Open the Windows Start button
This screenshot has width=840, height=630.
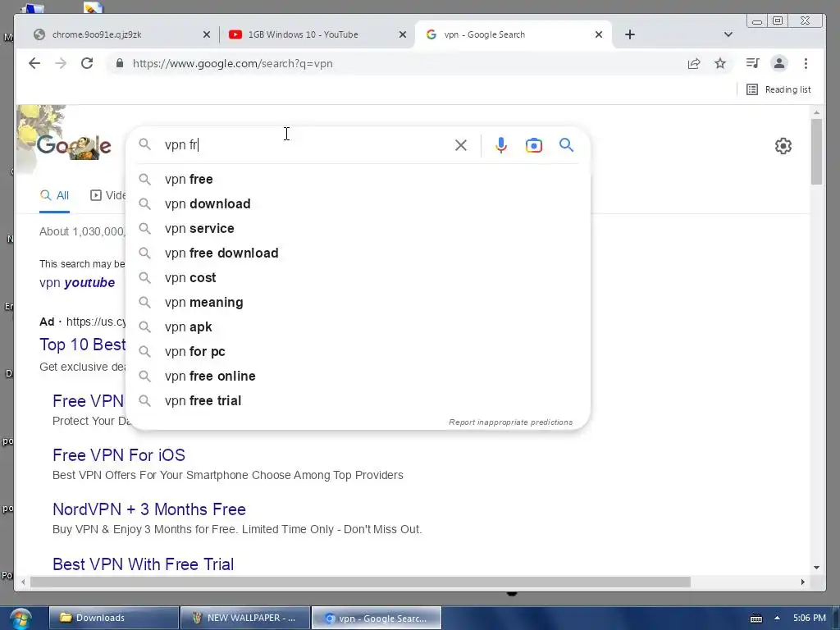coord(20,619)
